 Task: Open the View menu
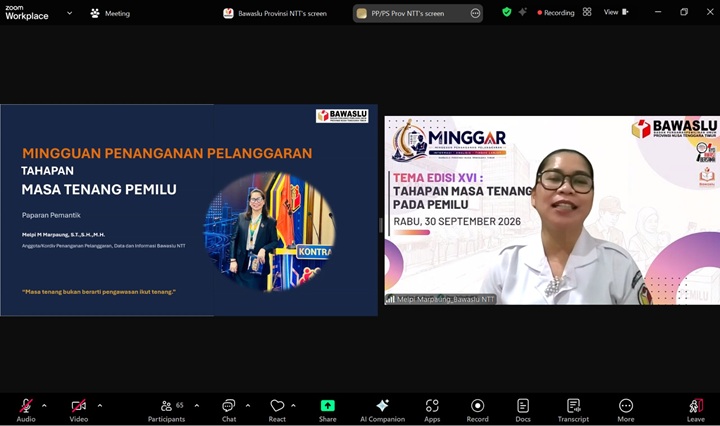pos(616,12)
